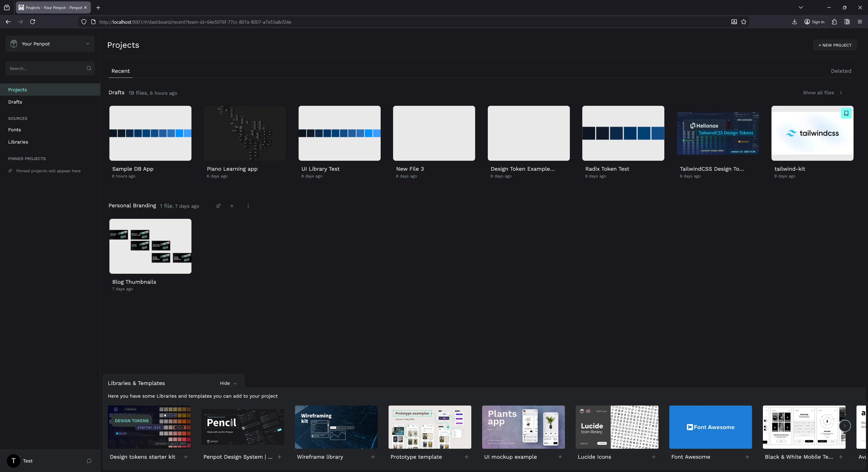Add a new file to Personal Branding project
The height and width of the screenshot is (472, 868).
point(232,206)
